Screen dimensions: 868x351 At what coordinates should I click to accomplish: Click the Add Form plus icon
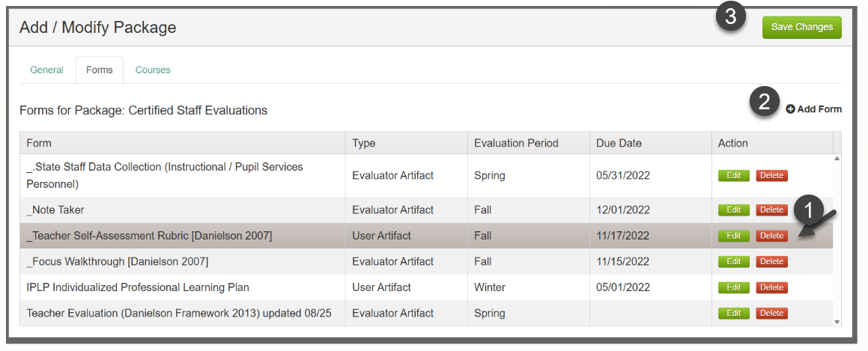[790, 109]
